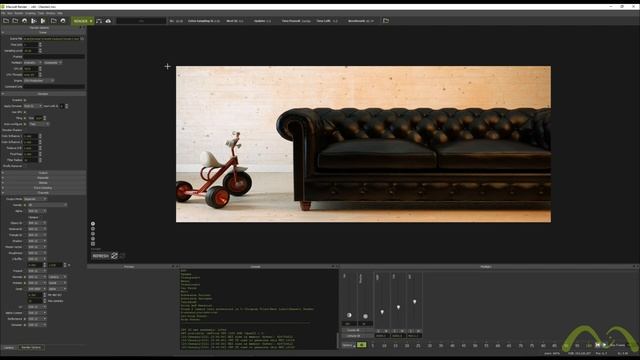
Task: Toggle Render checkbox in Channels section
Action: pyautogui.click(x=25, y=205)
